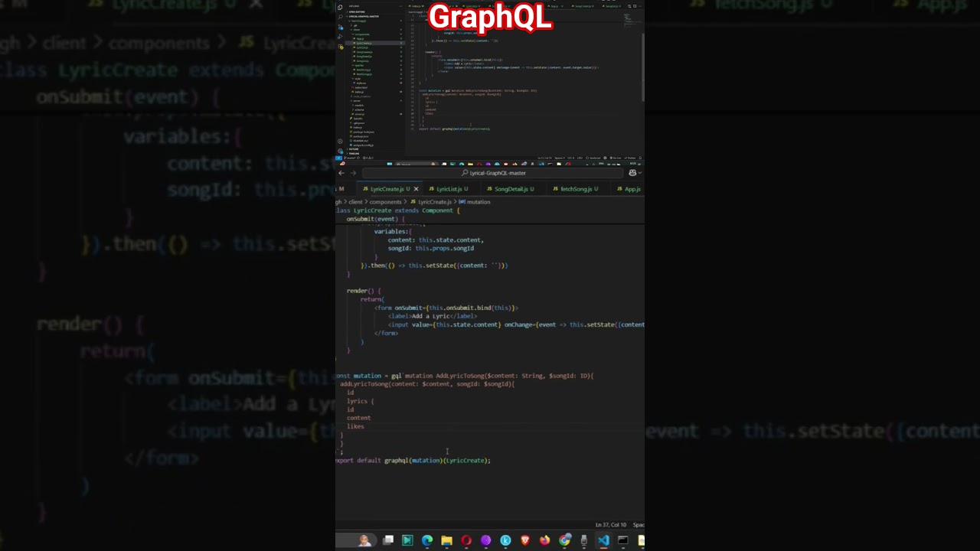Click the lyrical-GraphQL-master command center search
Viewport: 980px width, 551px height.
coord(494,173)
